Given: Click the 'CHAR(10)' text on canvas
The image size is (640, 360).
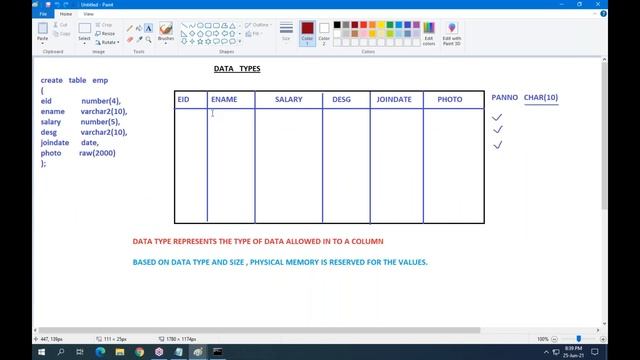Looking at the screenshot, I should [541, 98].
